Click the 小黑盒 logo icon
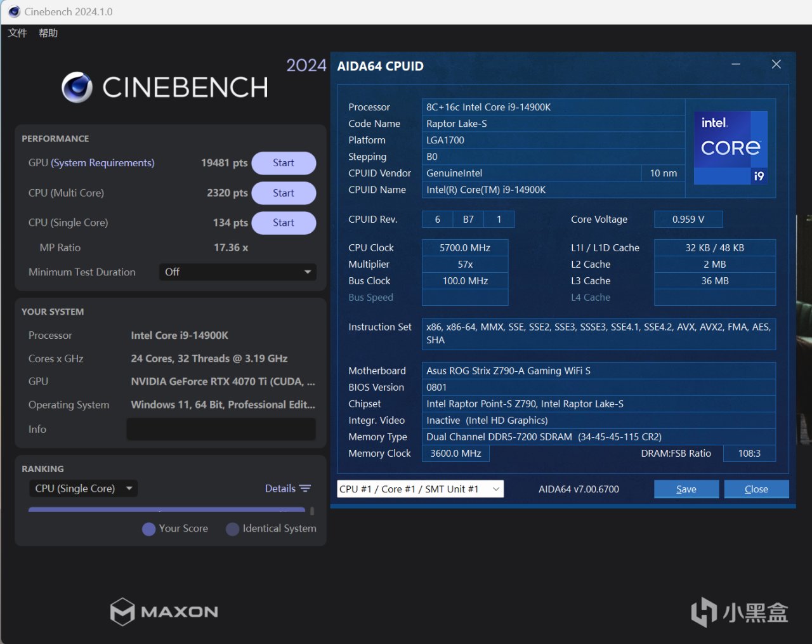Image resolution: width=812 pixels, height=644 pixels. coord(704,611)
